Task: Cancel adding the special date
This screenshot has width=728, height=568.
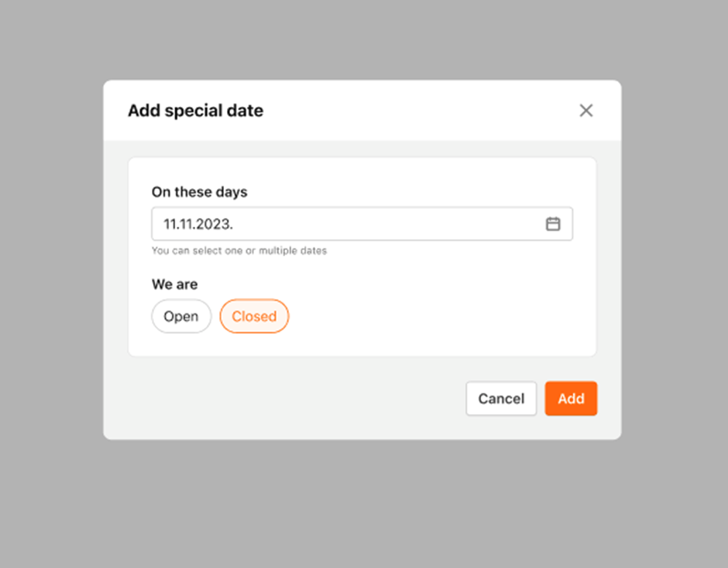Action: (x=501, y=399)
